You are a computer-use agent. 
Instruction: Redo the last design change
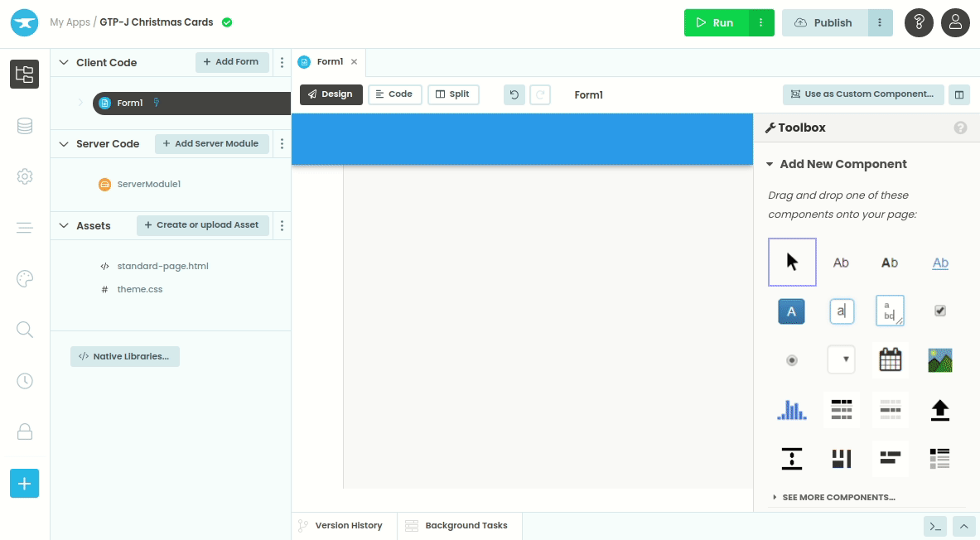[540, 94]
